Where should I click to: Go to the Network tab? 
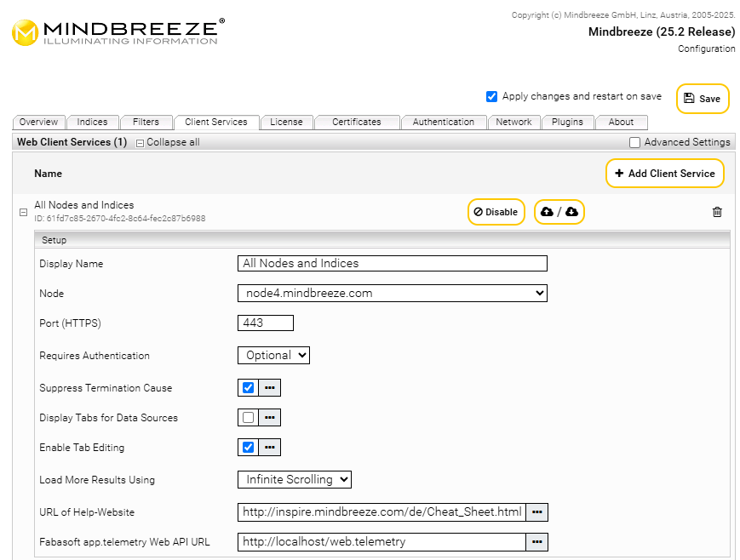[514, 123]
